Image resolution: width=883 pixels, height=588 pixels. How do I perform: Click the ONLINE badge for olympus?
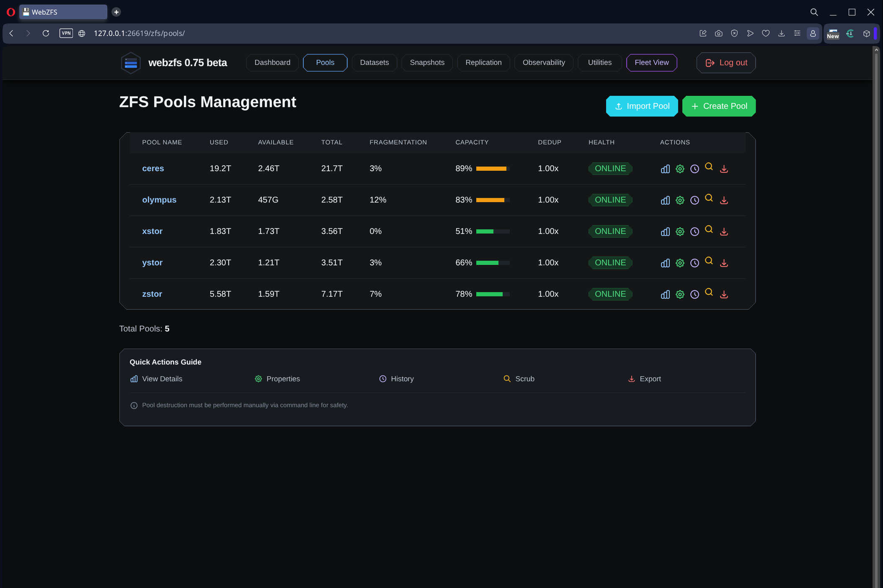(610, 200)
